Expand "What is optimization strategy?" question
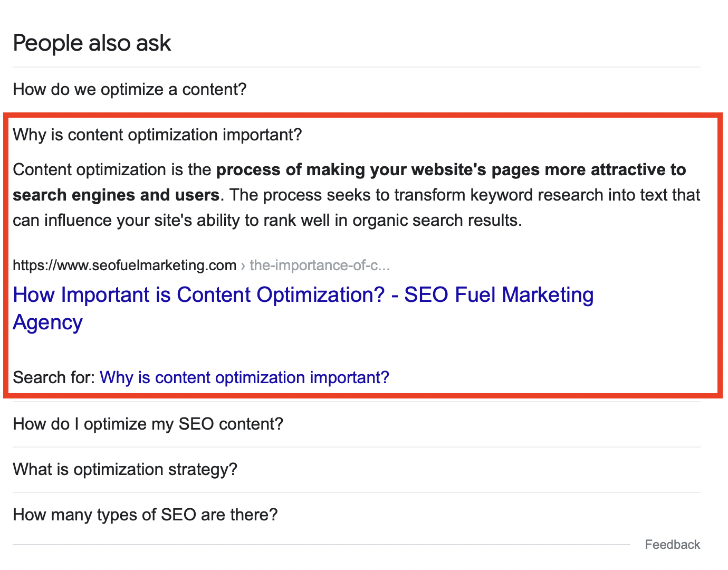Screen dimensions: 728x570 coord(125,470)
